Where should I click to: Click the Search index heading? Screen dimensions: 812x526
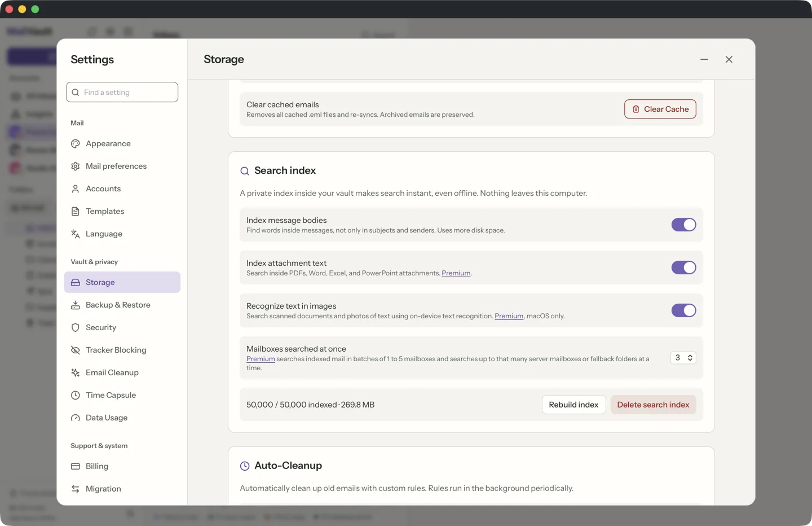tap(285, 170)
